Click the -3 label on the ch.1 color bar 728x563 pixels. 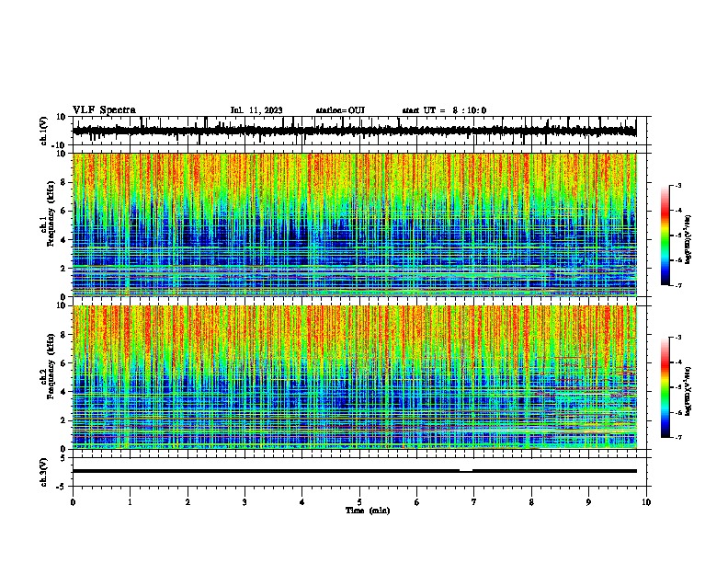pyautogui.click(x=678, y=185)
